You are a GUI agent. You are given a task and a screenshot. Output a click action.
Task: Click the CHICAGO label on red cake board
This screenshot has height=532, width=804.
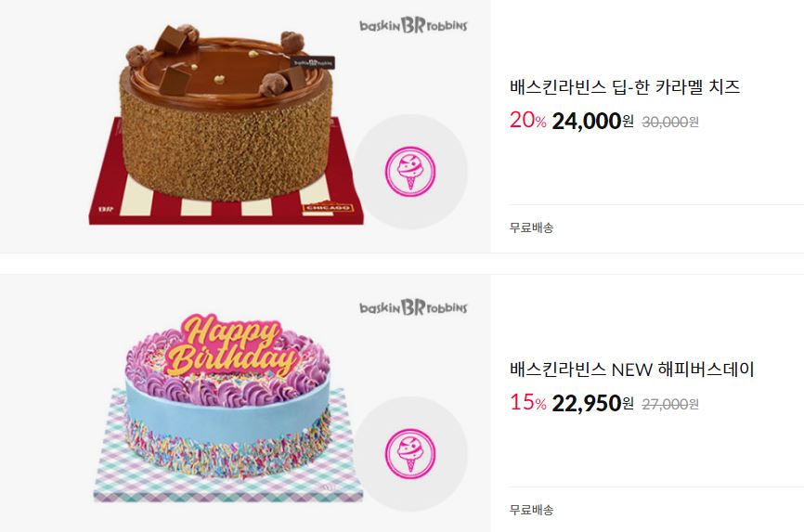click(328, 208)
